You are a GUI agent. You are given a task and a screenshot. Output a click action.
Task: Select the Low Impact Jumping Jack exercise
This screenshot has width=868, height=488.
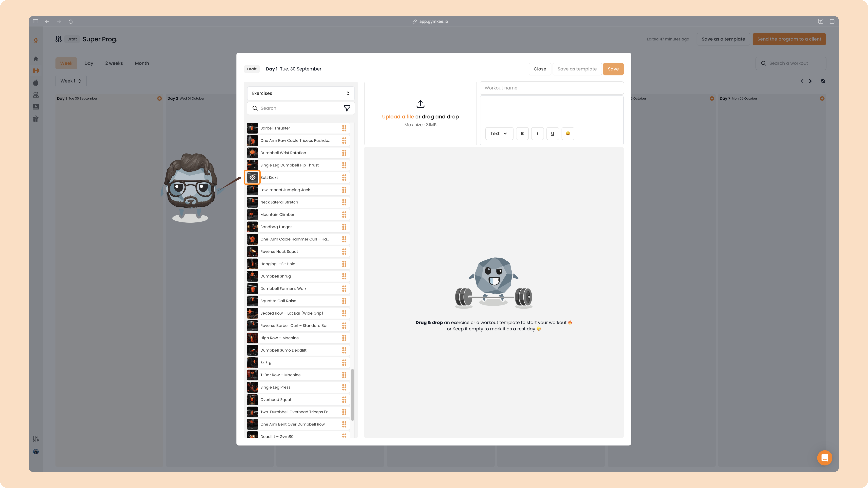298,190
